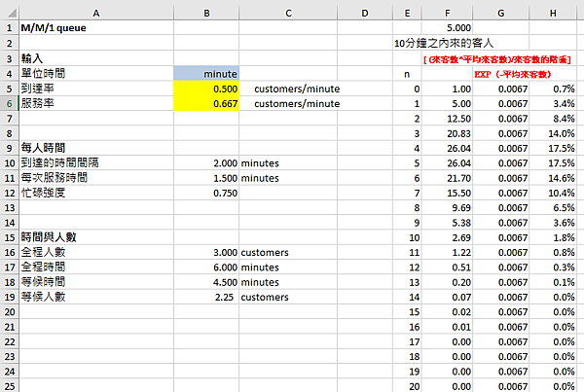Select column A header
The height and width of the screenshot is (392, 584).
(96, 13)
